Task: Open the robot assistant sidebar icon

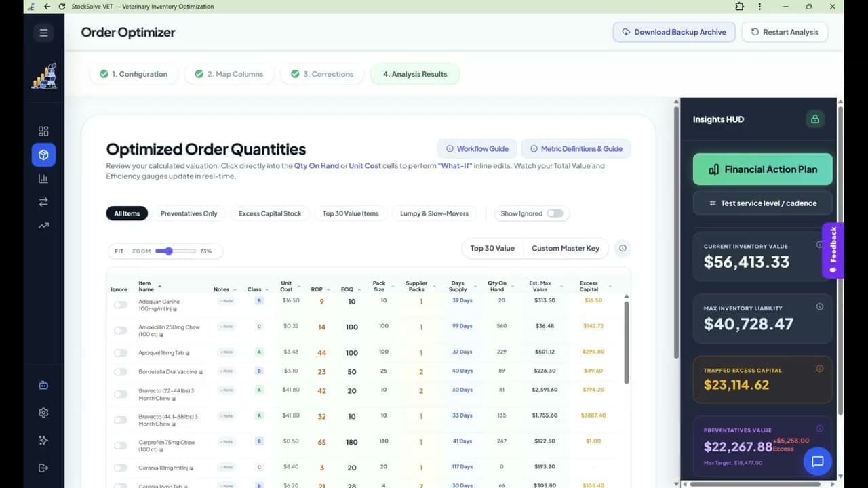Action: (x=43, y=386)
